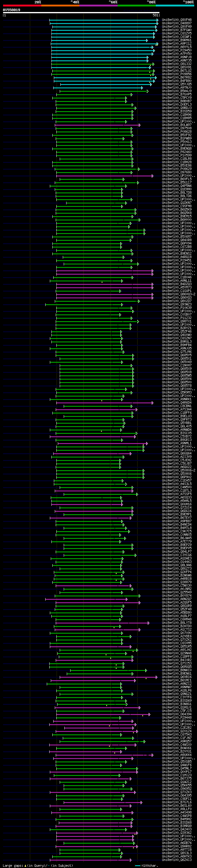This screenshot has height=868, width=197.
Task: Click the orange ~40% legend segment
Action: [x=60, y=6]
